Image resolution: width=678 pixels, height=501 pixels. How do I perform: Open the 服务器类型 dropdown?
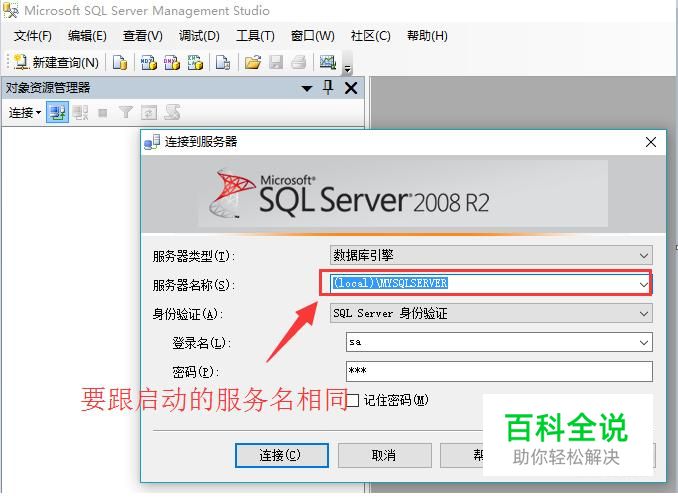(491, 255)
